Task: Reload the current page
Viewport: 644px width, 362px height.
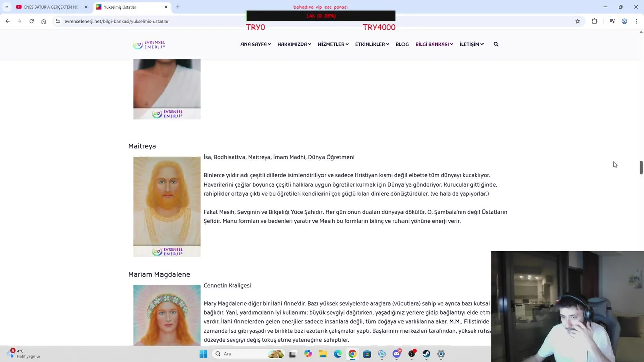Action: (31, 21)
